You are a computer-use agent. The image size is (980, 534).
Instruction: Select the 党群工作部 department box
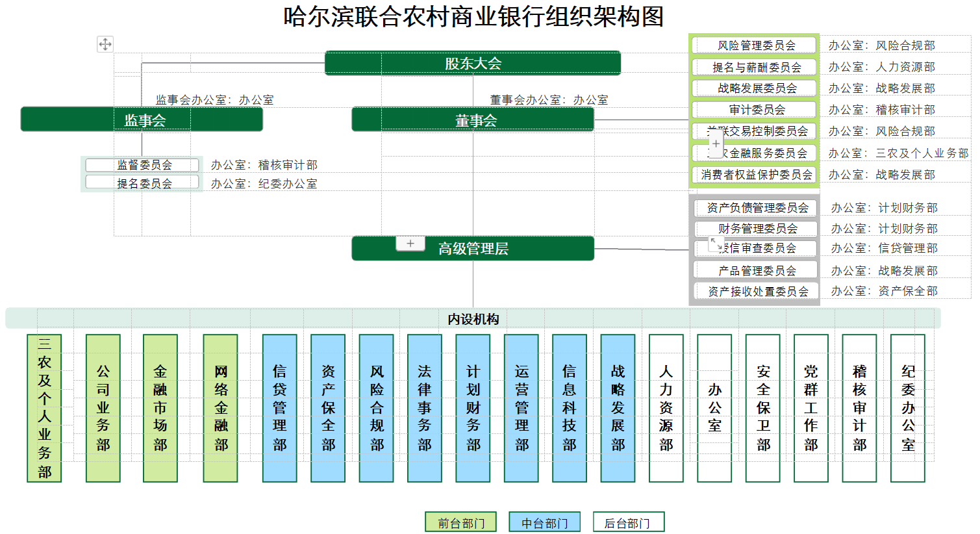point(811,408)
